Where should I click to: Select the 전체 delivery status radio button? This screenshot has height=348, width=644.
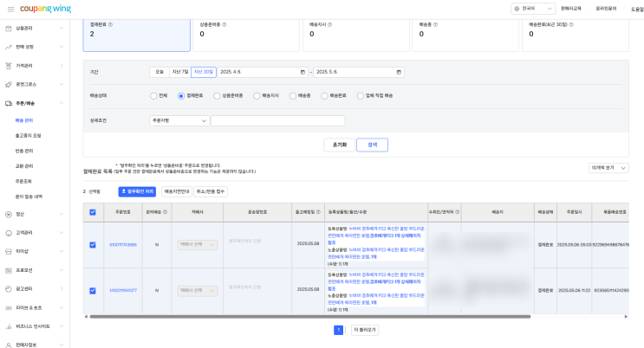153,95
